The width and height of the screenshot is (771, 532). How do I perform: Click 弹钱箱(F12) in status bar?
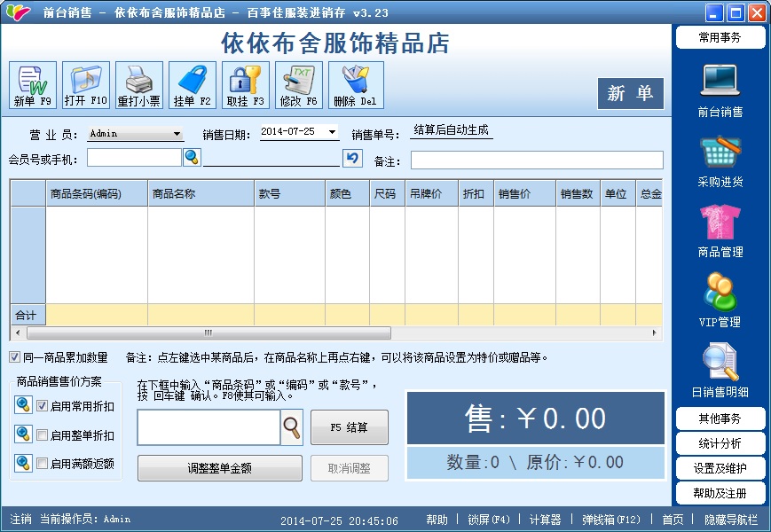pos(611,520)
